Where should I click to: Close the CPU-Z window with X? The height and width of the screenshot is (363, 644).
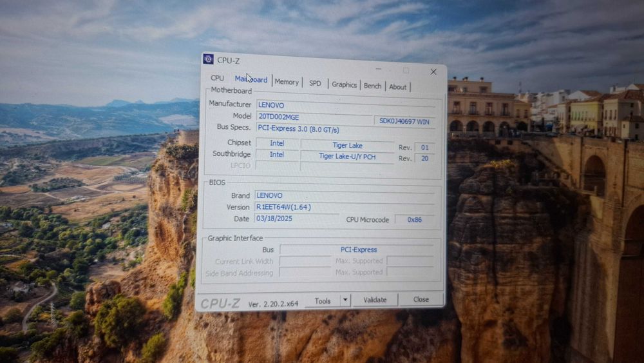[x=433, y=72]
